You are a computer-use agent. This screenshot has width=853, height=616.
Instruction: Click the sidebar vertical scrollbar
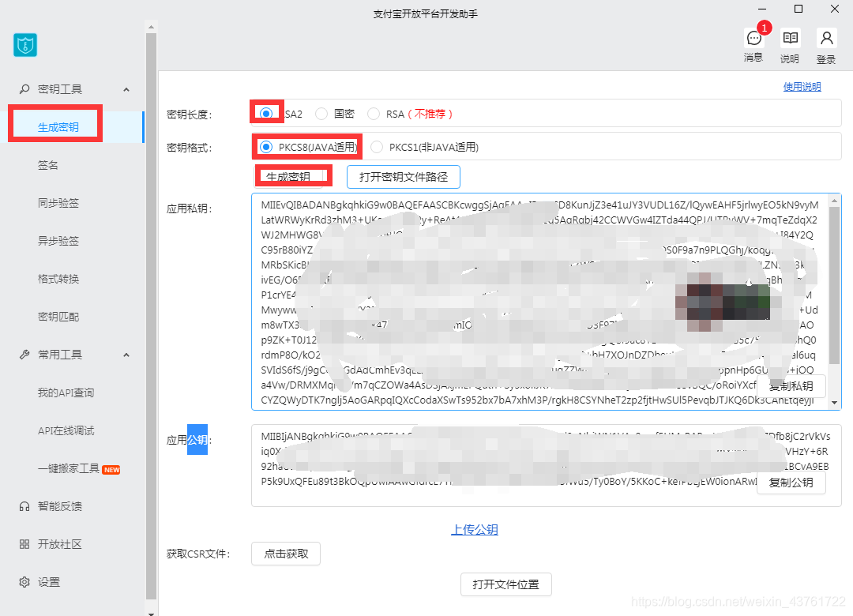(x=151, y=317)
